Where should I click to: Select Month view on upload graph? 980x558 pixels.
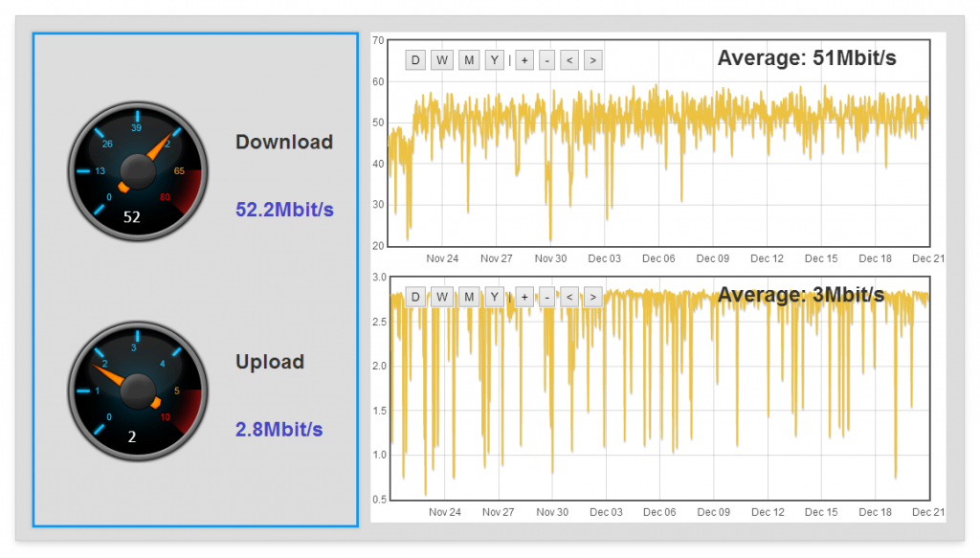pos(467,297)
